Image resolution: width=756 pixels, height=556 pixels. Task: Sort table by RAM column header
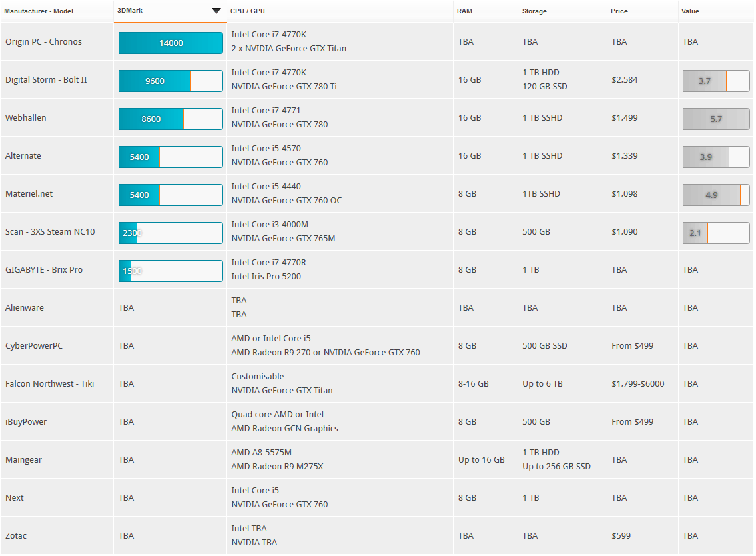464,11
